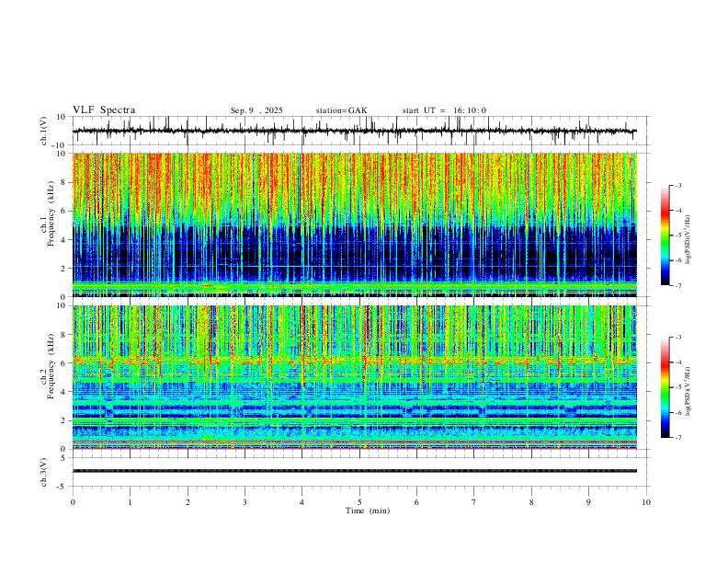The image size is (728, 563).
Task: Click the "station=GAK" header label
Action: (x=341, y=110)
